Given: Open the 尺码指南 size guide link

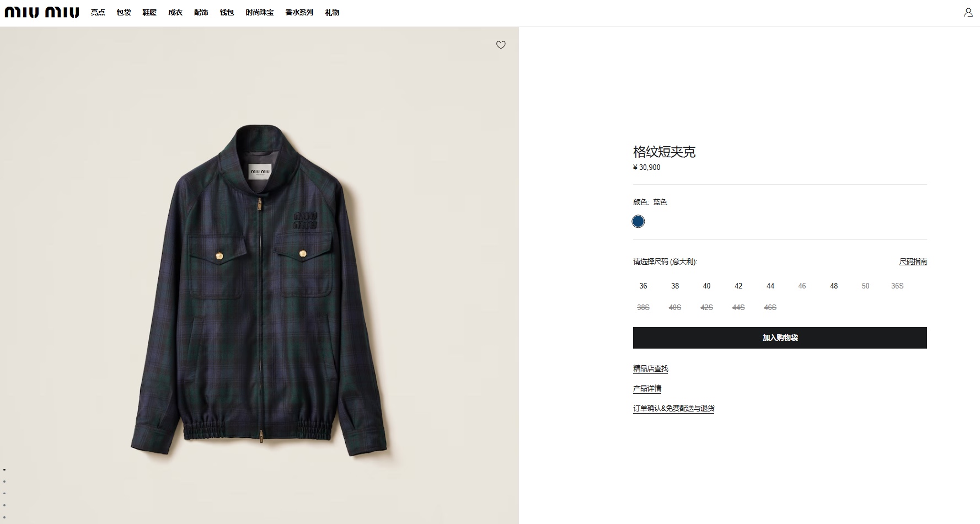Looking at the screenshot, I should coord(913,261).
